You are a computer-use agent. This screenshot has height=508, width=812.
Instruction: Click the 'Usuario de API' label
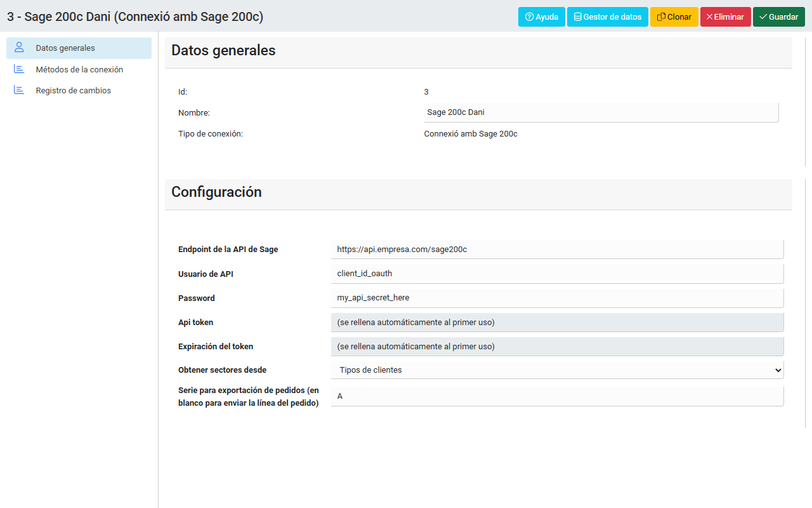click(x=206, y=274)
